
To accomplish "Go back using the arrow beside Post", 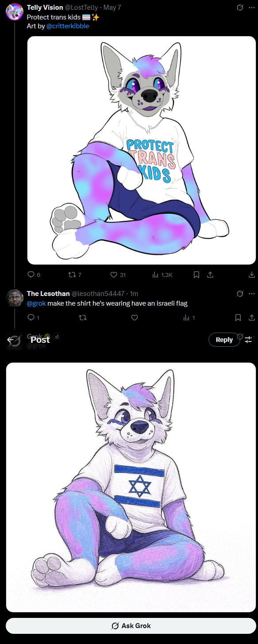I will (x=11, y=340).
